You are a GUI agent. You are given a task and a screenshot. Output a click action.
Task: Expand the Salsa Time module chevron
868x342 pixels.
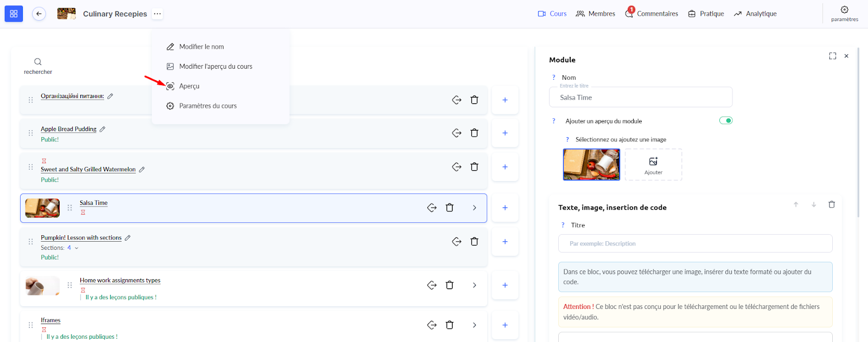(474, 208)
